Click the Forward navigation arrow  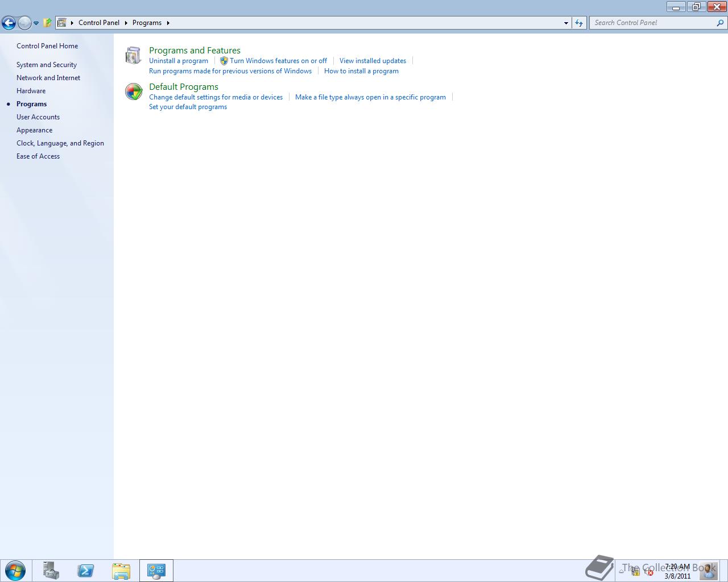pos(24,23)
